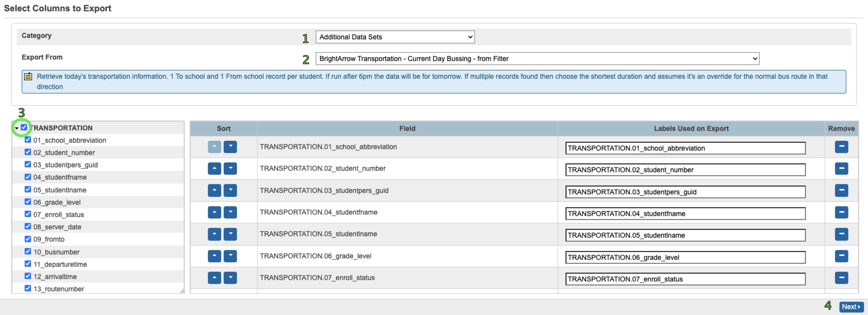The image size is (868, 315).
Task: Uncheck 01_school_abbreviation checkbox
Action: 28,140
